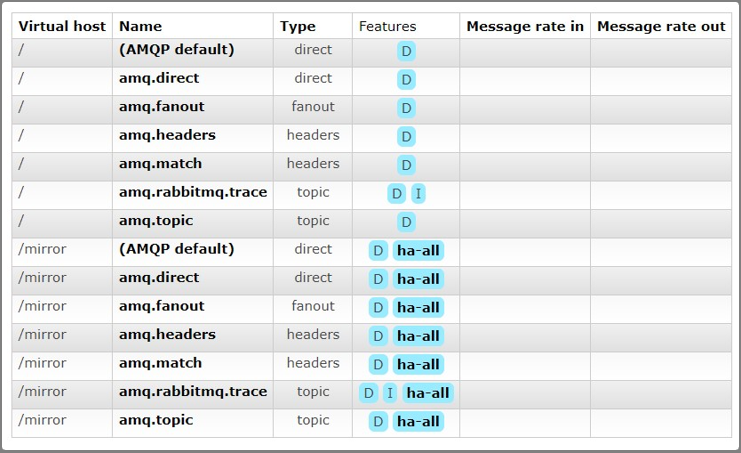Click ha-all badge on /mirror amq.match row
This screenshot has width=741, height=453.
point(418,365)
